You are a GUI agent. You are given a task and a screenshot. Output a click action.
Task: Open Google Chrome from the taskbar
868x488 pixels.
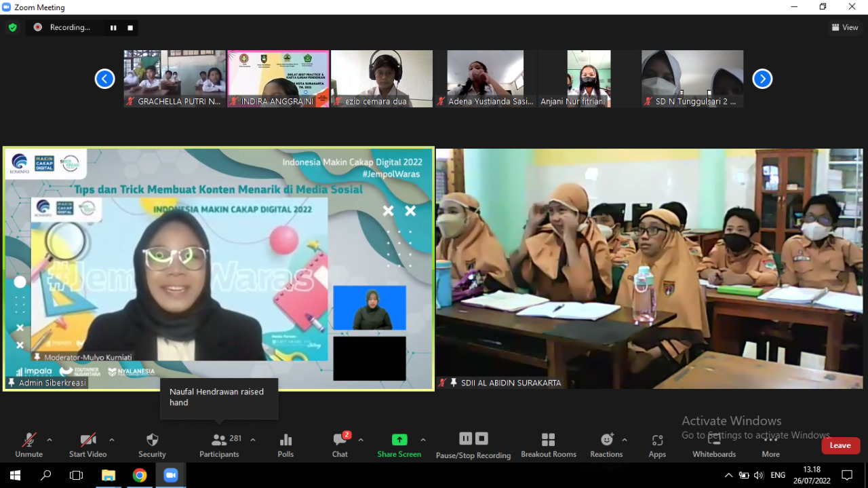click(140, 475)
